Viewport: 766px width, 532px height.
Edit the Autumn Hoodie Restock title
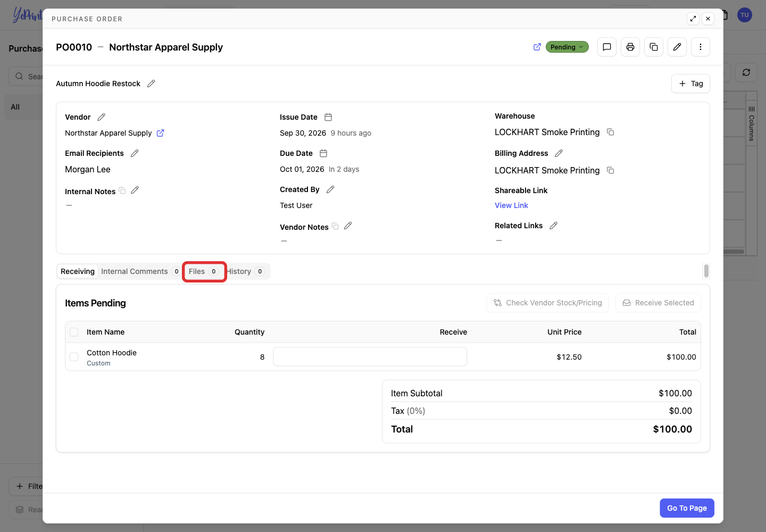(151, 84)
